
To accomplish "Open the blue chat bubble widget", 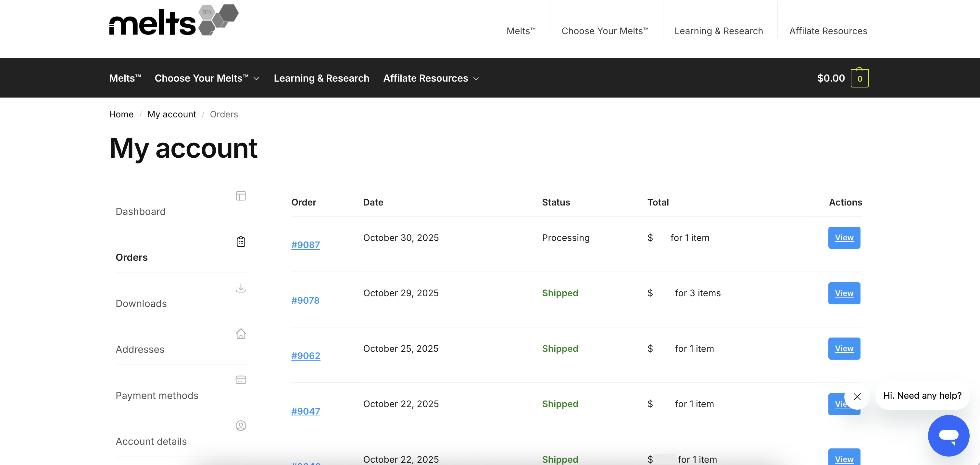I will click(x=949, y=435).
